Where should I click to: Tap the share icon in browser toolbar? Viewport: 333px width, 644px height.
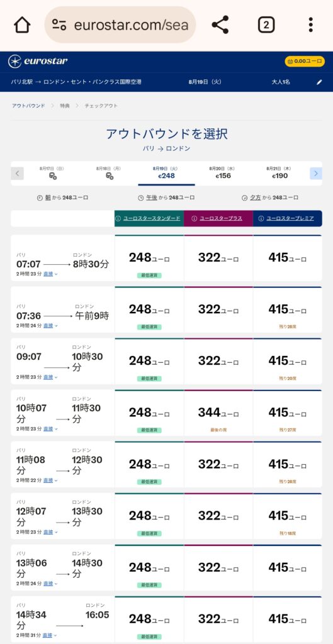(220, 25)
